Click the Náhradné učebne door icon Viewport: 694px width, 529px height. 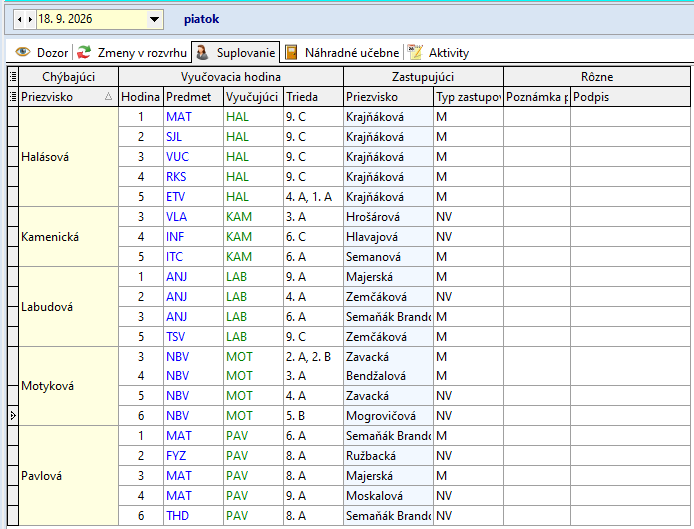point(291,52)
